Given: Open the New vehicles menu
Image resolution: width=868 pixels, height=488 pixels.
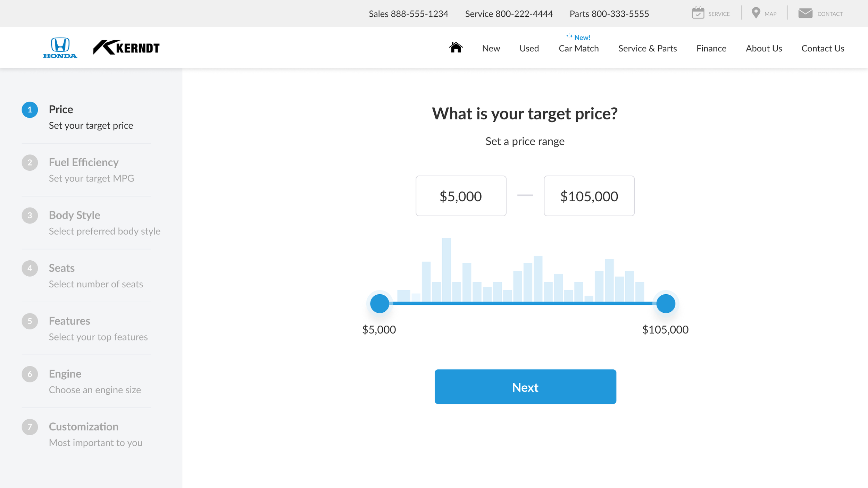Looking at the screenshot, I should tap(491, 48).
